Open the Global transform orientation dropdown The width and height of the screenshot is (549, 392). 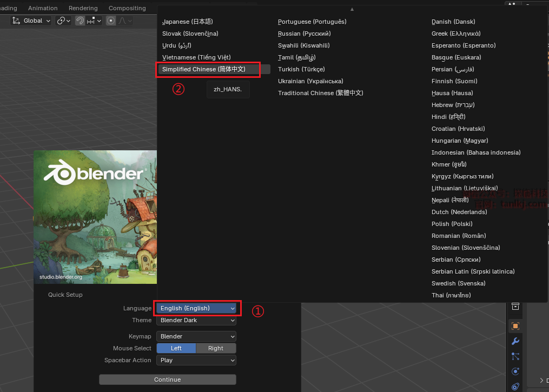[32, 21]
